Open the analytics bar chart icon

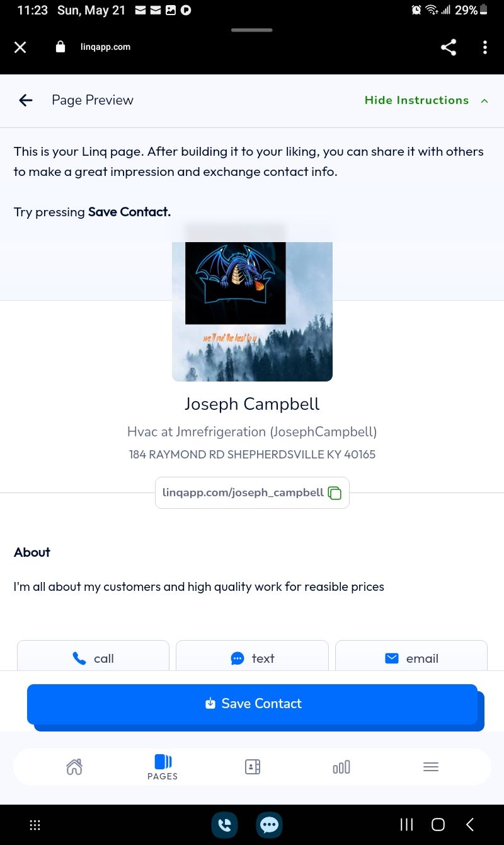(341, 767)
